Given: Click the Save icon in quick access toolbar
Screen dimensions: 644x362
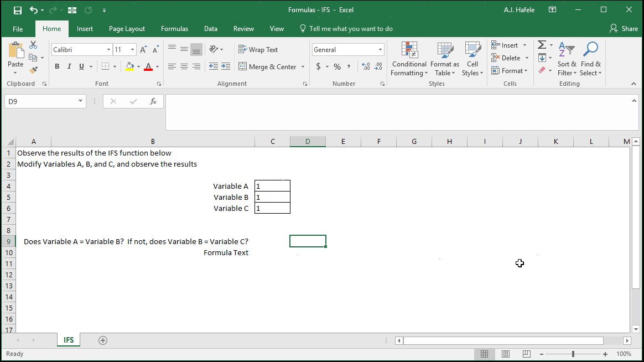Looking at the screenshot, I should (17, 11).
